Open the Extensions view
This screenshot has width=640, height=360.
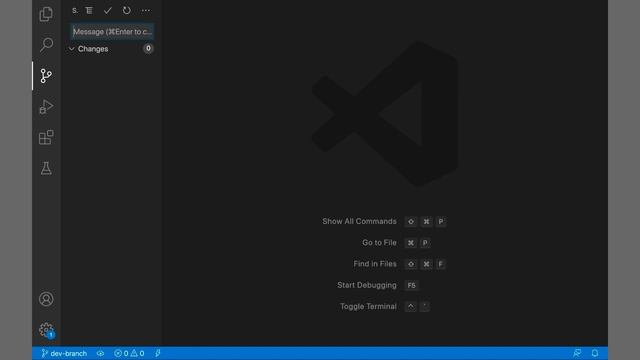(46, 137)
